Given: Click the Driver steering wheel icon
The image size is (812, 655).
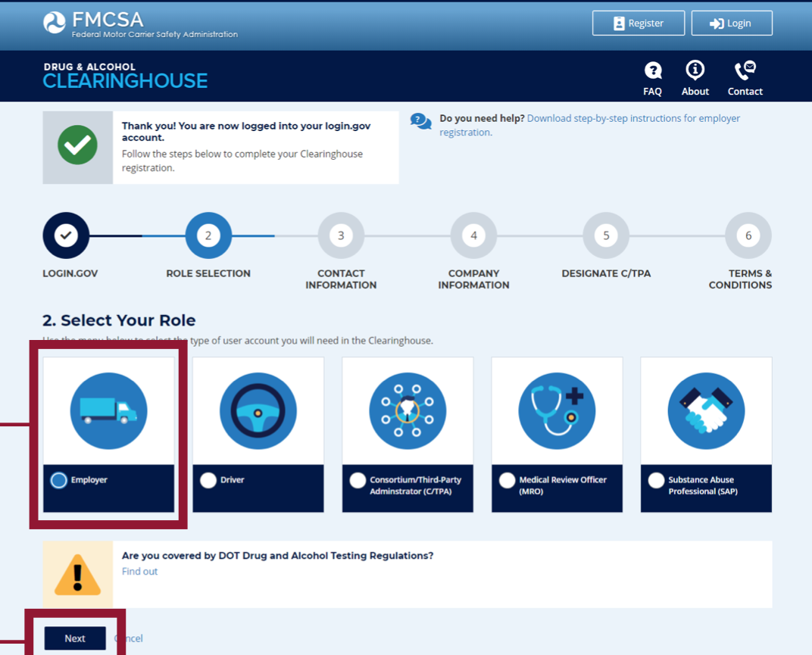Looking at the screenshot, I should coord(258,410).
